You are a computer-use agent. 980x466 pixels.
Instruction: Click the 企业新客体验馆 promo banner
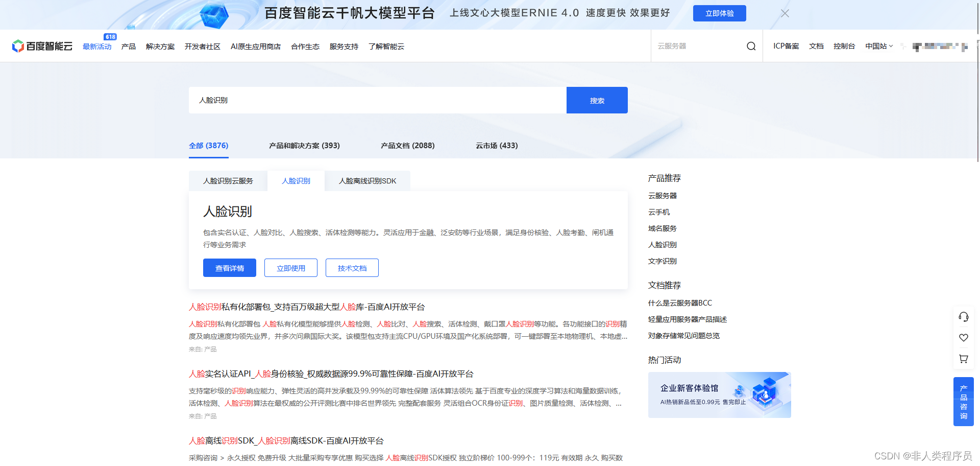tap(720, 395)
